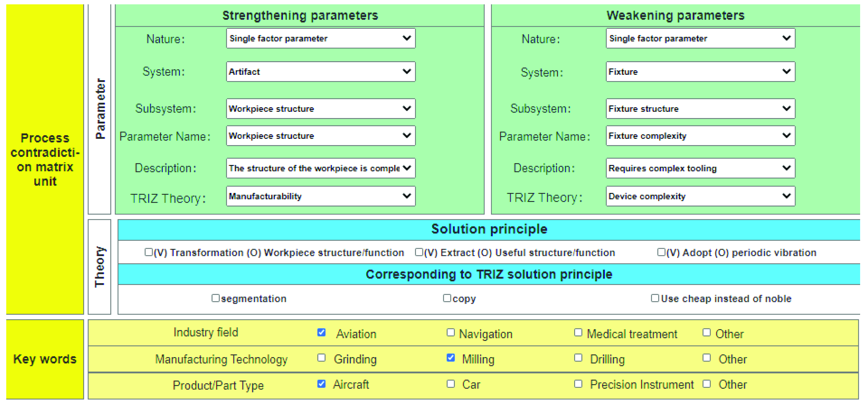Tick the copy TRIZ principle checkbox
Screen dimensions: 868x407
click(x=447, y=298)
